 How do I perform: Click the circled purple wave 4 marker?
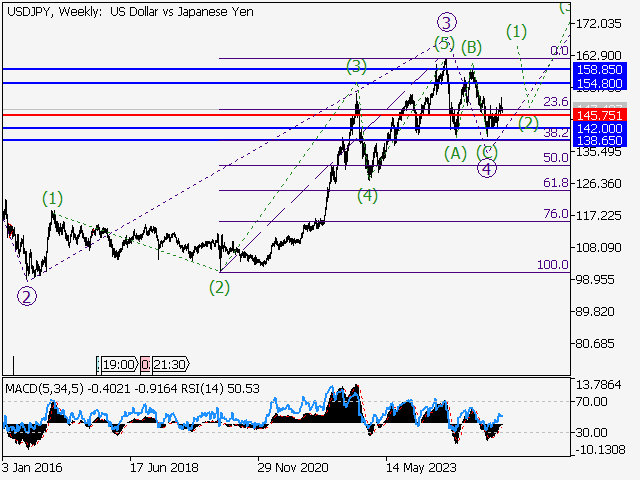[486, 169]
